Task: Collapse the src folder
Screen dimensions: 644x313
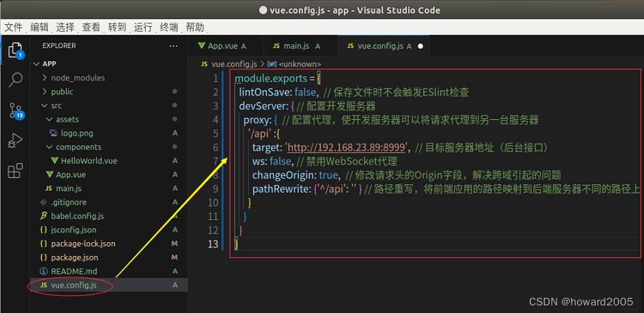Action: [x=45, y=105]
